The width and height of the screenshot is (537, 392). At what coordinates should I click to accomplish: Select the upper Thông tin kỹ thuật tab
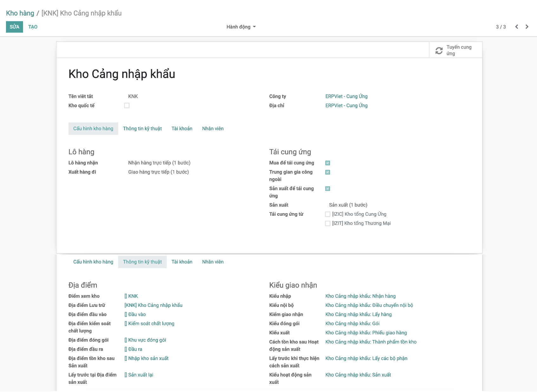point(142,129)
